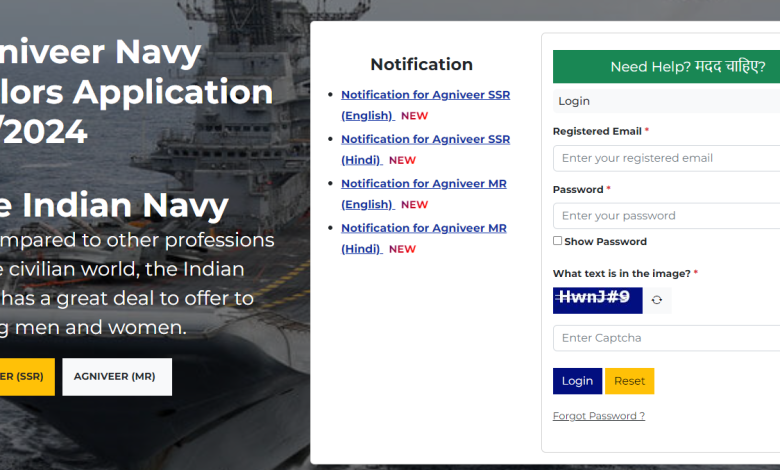
Task: Select the Enter Captcha text box
Action: [x=666, y=338]
